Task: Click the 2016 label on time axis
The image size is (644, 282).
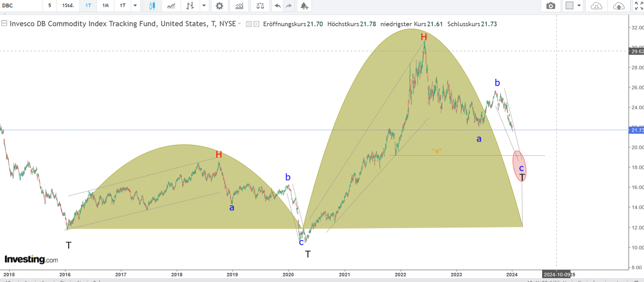Action: tap(65, 275)
